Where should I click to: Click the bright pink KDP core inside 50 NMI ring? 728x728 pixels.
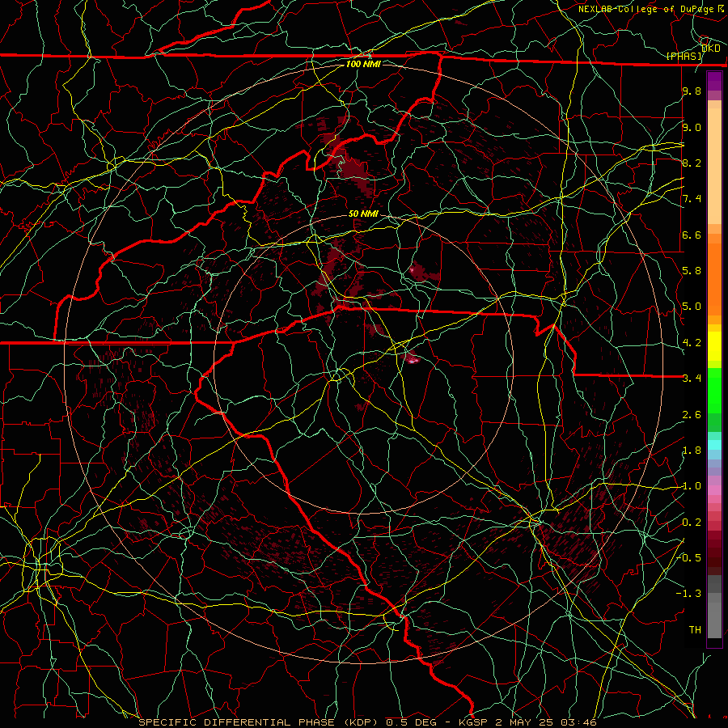click(412, 359)
